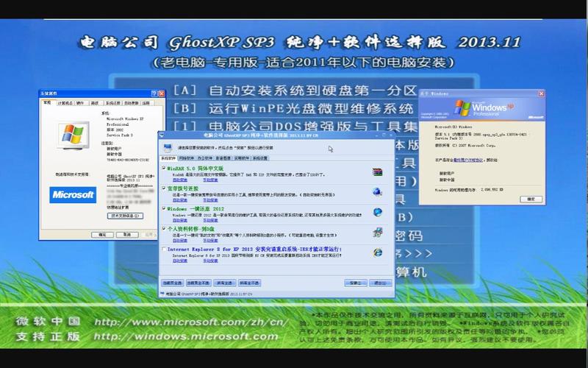Click 自动安装 link under WinRAR 5.0
The width and height of the screenshot is (588, 368).
click(180, 180)
